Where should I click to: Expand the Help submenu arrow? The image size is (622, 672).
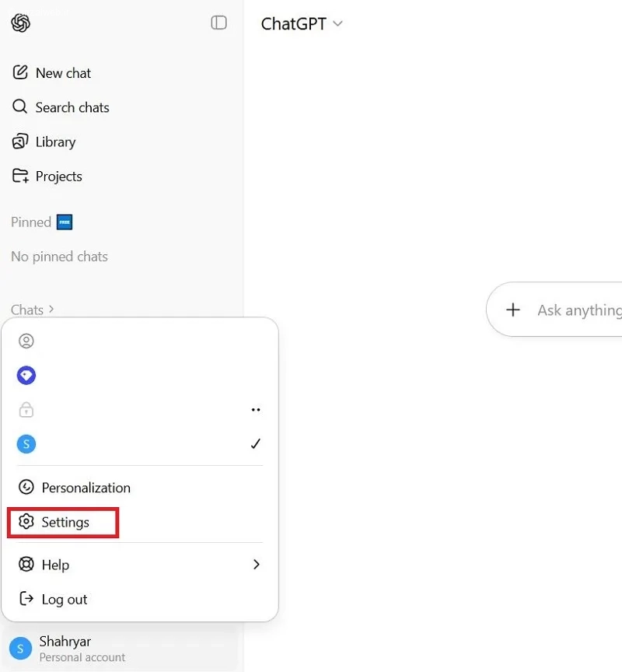point(256,565)
